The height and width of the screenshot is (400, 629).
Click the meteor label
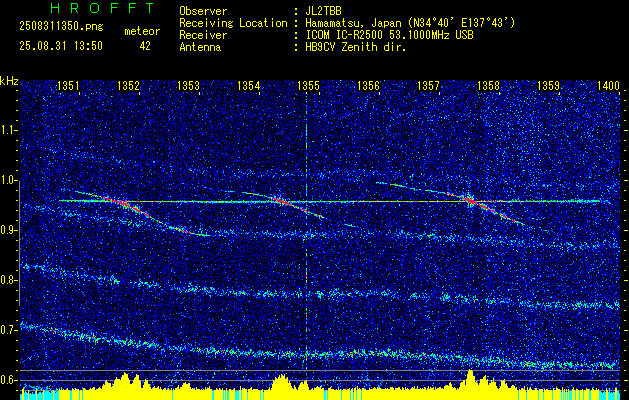pos(142,31)
